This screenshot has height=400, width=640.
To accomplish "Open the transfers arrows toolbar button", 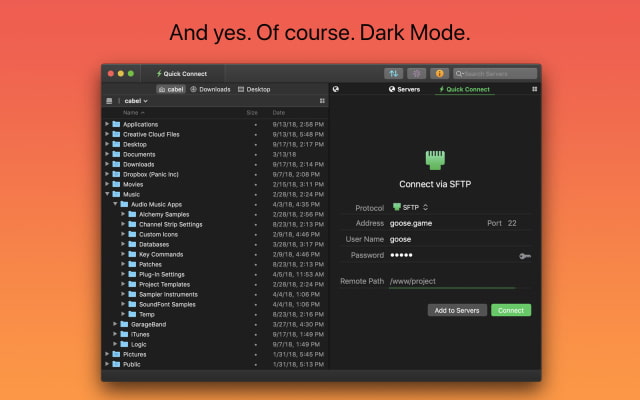I will pos(393,73).
